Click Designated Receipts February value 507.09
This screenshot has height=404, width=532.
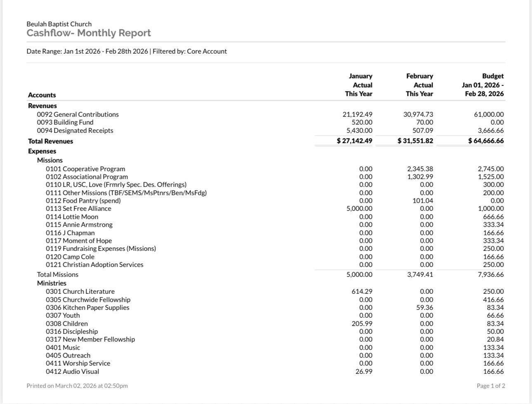423,130
